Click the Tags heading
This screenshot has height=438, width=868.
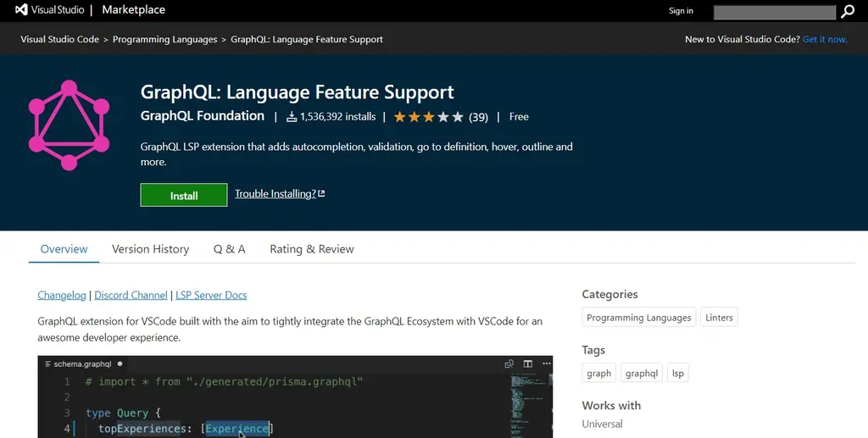593,350
